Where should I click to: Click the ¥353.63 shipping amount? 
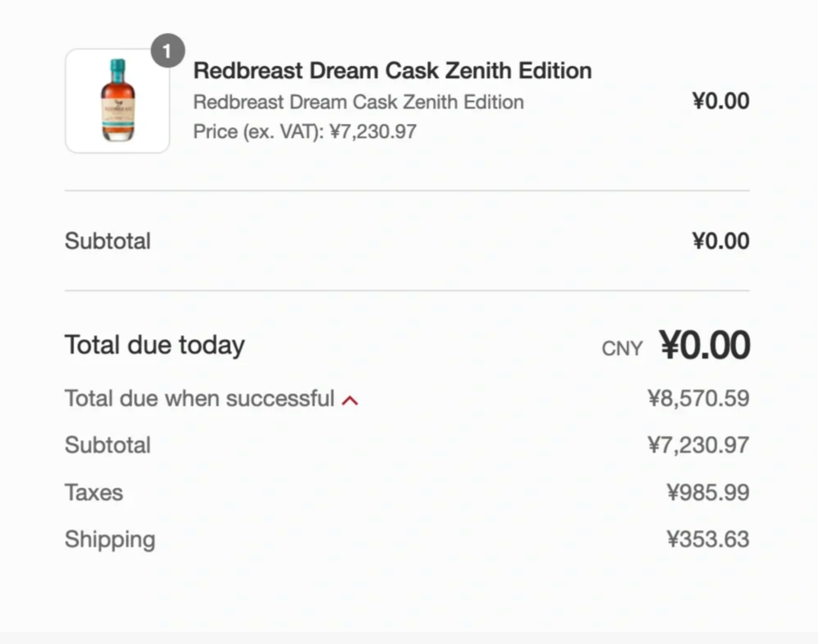tap(707, 539)
